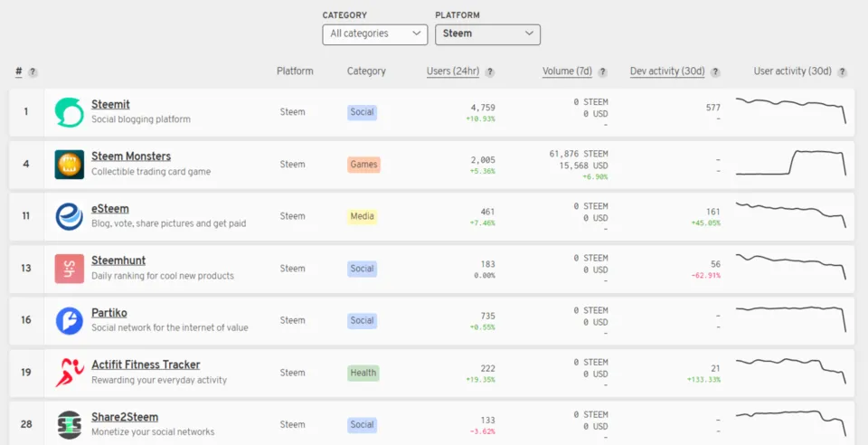Image resolution: width=868 pixels, height=445 pixels.
Task: Sort by Dev activity (30d) column header
Action: (x=667, y=71)
